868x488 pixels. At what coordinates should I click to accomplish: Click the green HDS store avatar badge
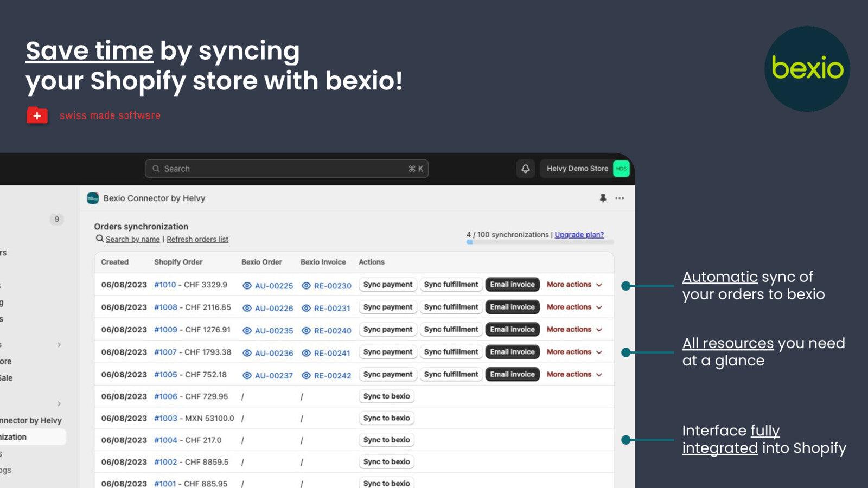[621, 169]
